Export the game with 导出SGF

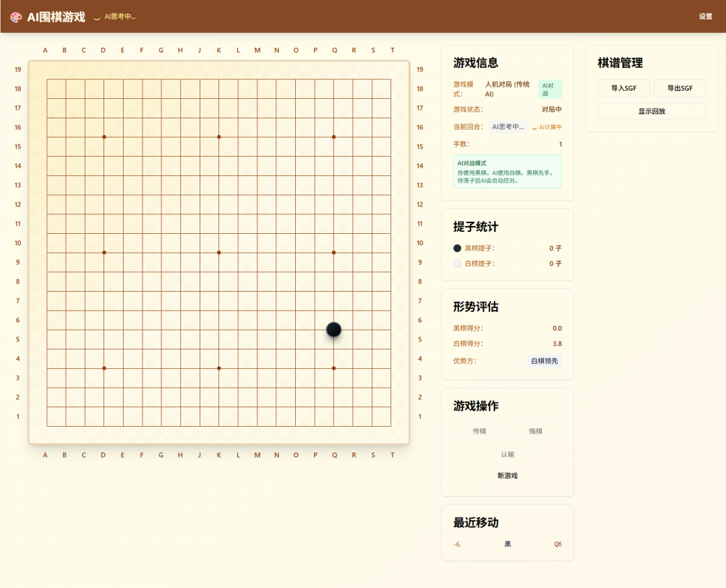(x=680, y=88)
